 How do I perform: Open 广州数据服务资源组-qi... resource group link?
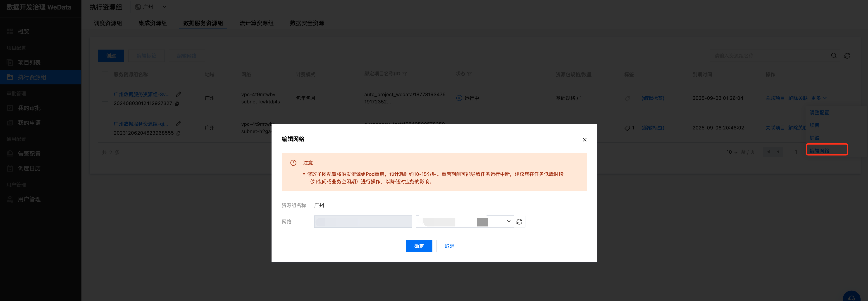pos(141,124)
